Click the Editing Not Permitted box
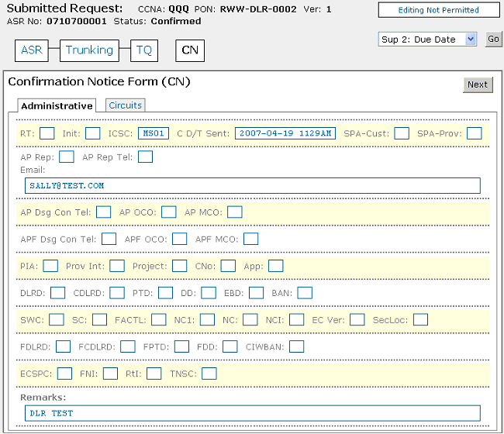The width and height of the screenshot is (504, 434). [438, 10]
